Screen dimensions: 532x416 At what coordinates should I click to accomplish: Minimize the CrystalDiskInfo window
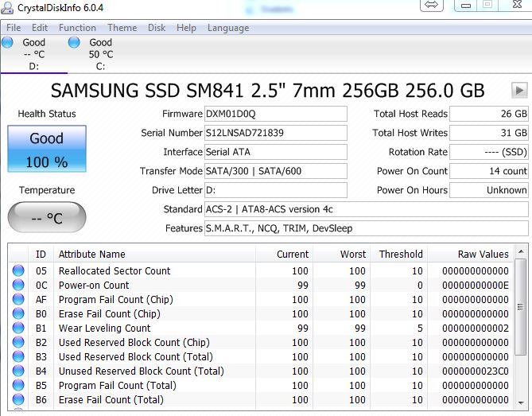466,5
